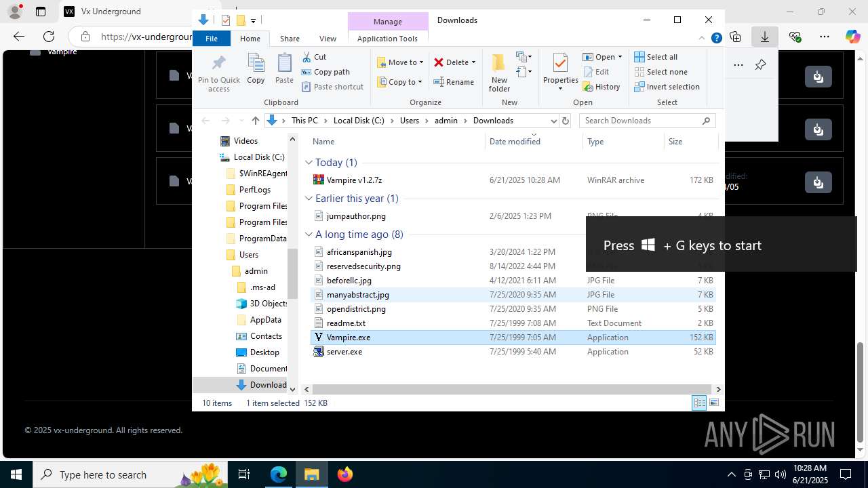Screen dimensions: 868x488
Task: Collapse Earlier this year group
Action: pyautogui.click(x=309, y=199)
